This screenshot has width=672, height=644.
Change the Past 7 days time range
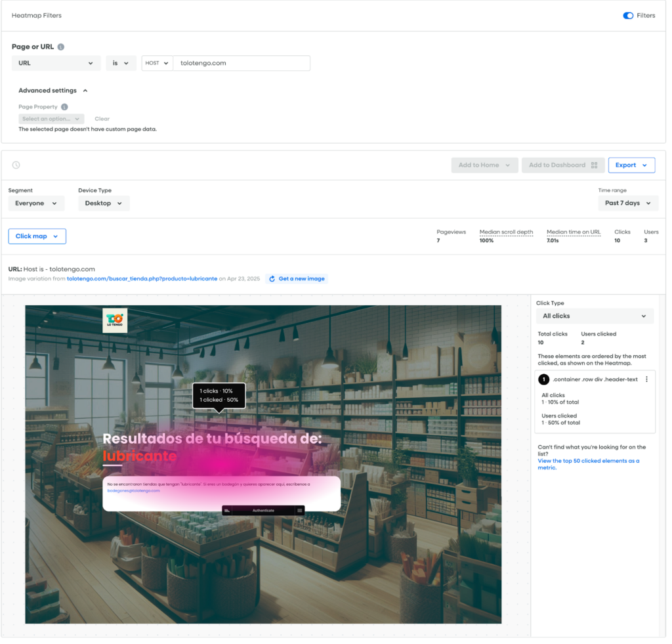[628, 204]
